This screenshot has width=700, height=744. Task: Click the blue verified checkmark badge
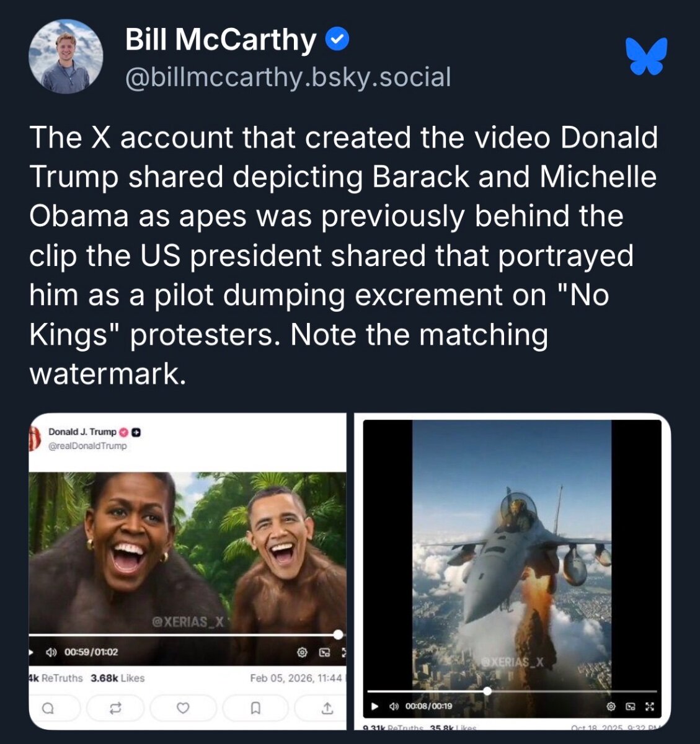337,40
